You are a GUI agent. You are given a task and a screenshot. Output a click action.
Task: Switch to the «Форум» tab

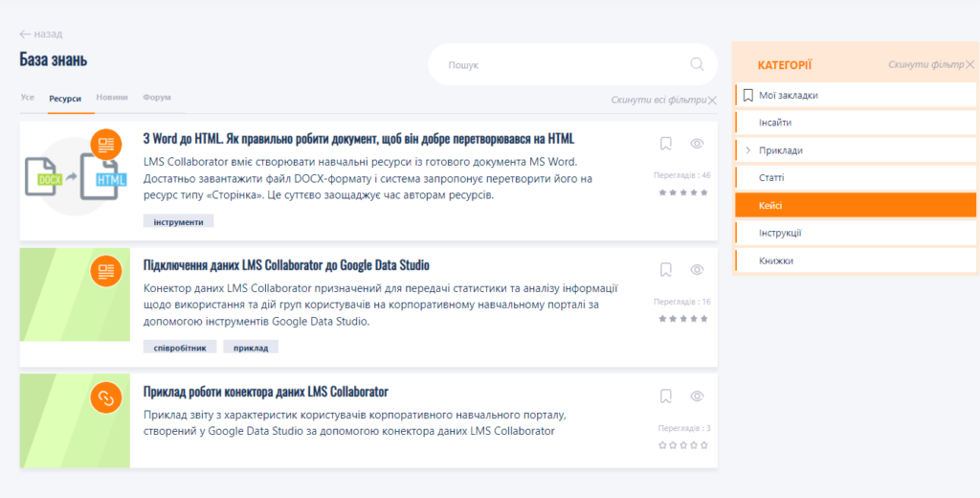(x=157, y=98)
